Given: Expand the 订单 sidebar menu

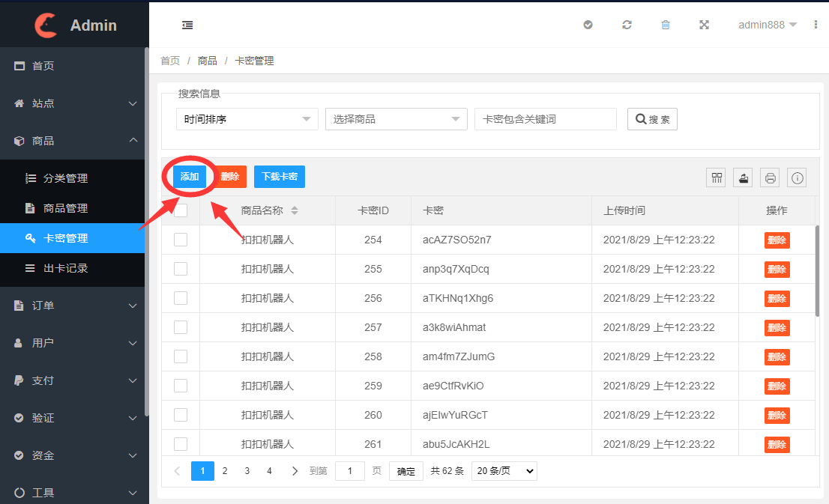Looking at the screenshot, I should 73,306.
